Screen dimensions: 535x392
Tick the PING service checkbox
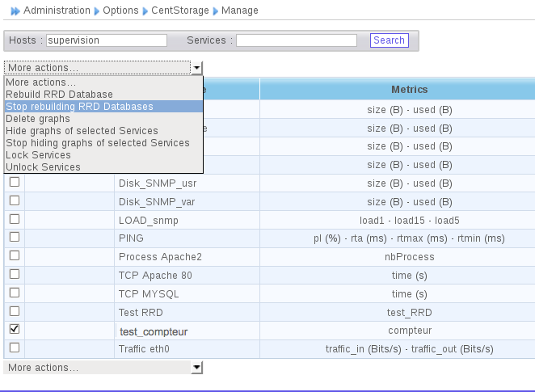(15, 238)
